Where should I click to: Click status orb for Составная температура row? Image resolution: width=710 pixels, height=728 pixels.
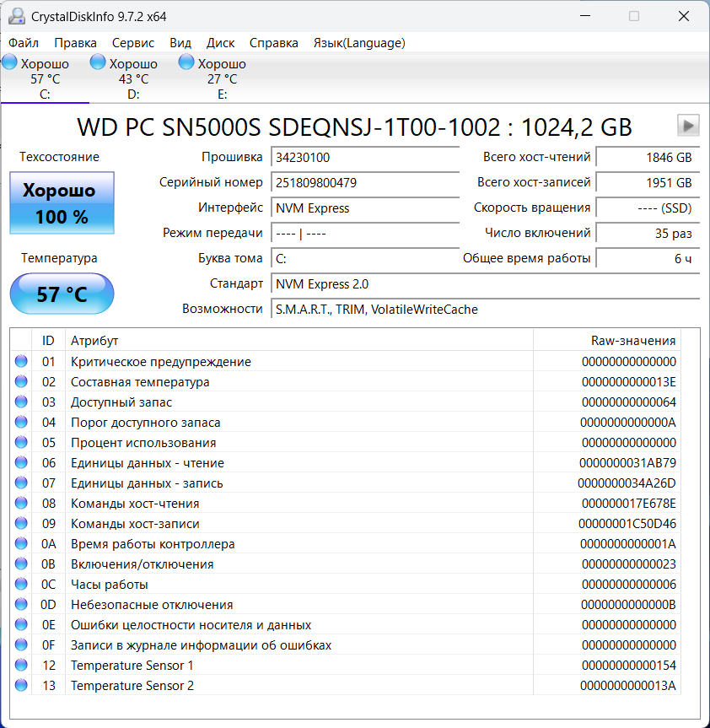[21, 381]
